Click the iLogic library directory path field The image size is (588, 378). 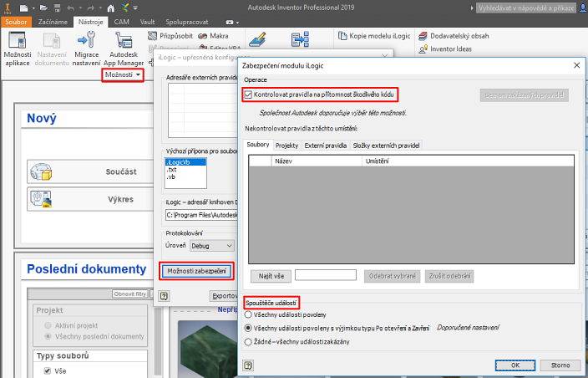(x=202, y=215)
